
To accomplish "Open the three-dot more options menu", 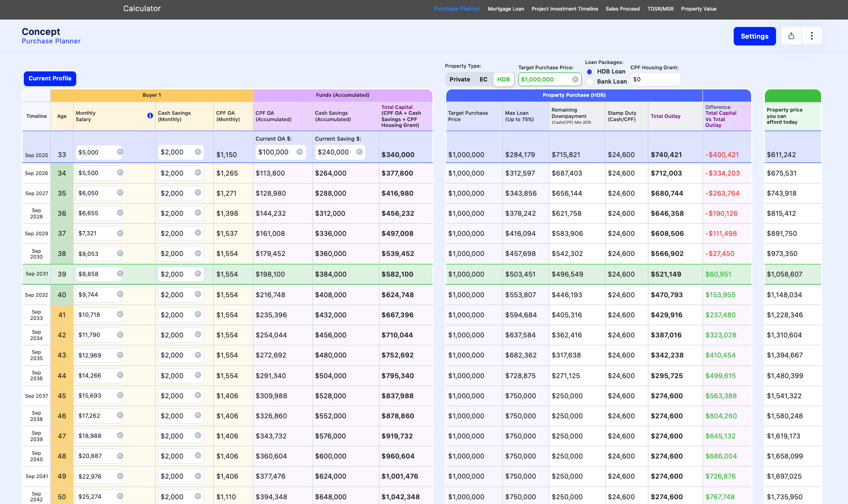I will (x=811, y=36).
